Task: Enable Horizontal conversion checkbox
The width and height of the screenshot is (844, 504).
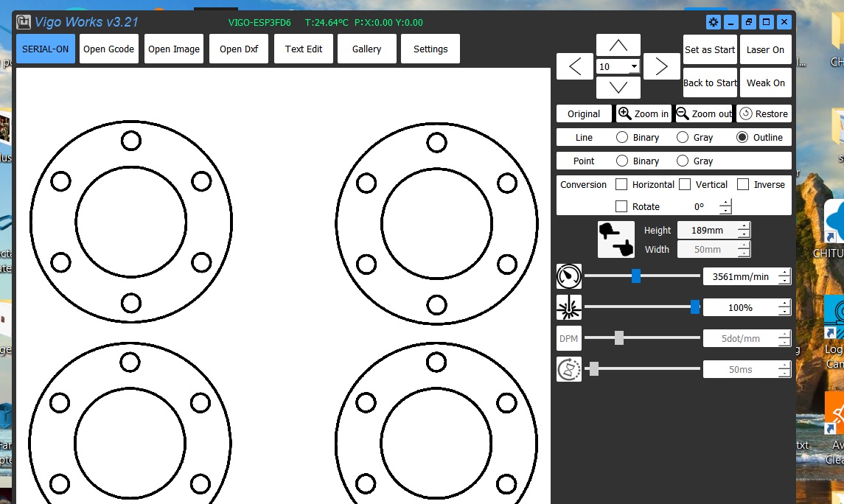Action: tap(621, 184)
